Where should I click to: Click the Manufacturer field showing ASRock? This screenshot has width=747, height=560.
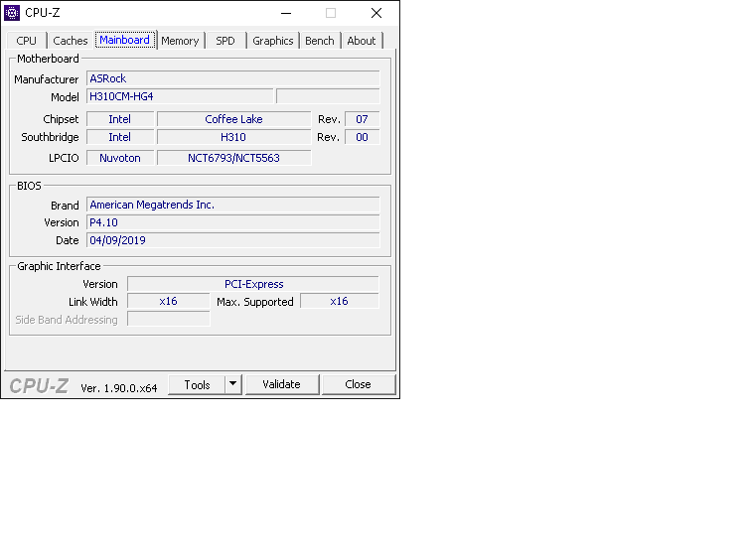[x=233, y=78]
